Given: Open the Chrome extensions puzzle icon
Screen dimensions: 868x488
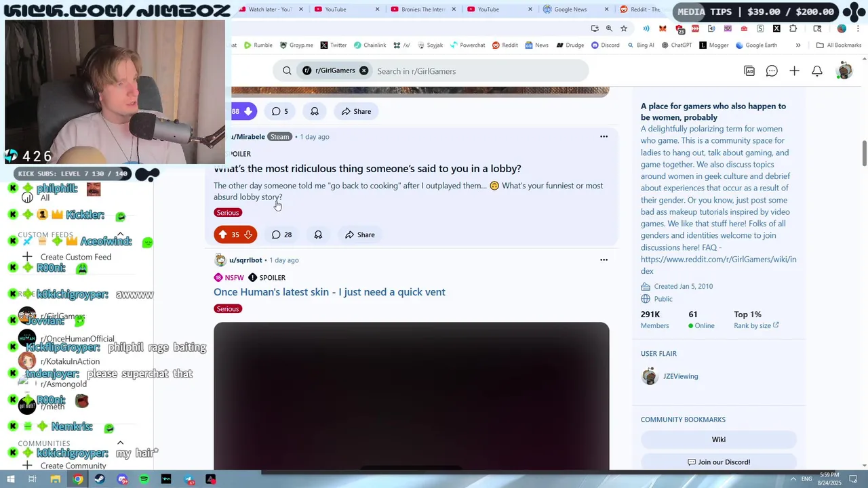Looking at the screenshot, I should (x=793, y=28).
